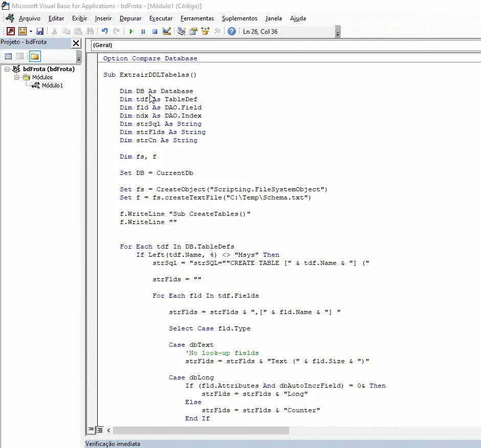Undo the last edit
Image resolution: width=481 pixels, height=448 pixels.
point(104,31)
